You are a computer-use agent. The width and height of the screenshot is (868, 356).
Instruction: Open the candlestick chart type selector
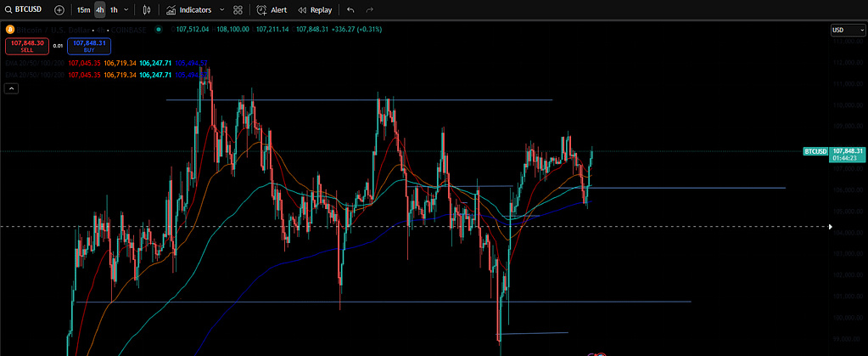[147, 10]
